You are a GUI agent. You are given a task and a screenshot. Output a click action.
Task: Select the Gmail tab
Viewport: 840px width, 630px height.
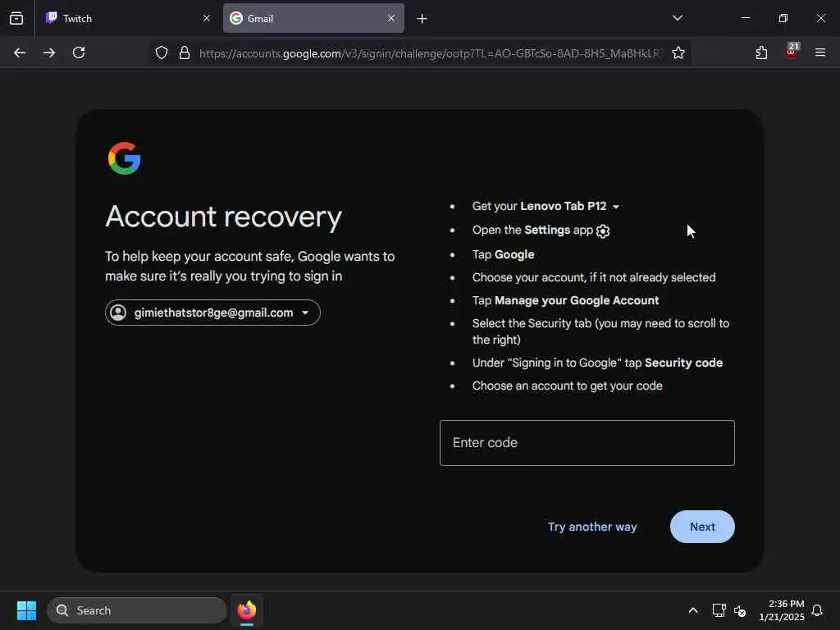pyautogui.click(x=313, y=18)
